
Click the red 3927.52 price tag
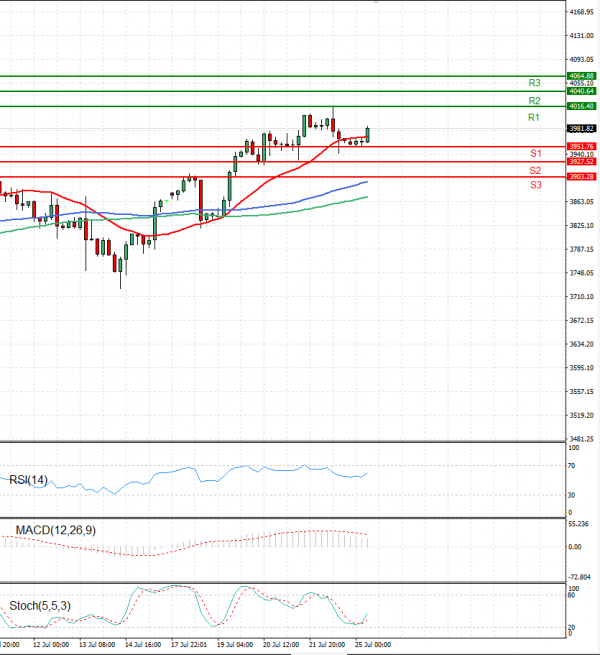click(x=581, y=161)
